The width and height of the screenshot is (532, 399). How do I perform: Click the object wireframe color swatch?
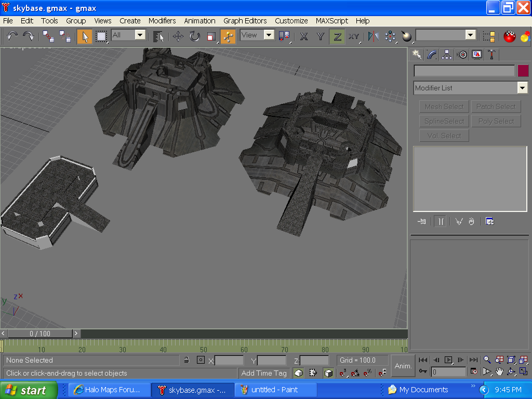pos(524,71)
